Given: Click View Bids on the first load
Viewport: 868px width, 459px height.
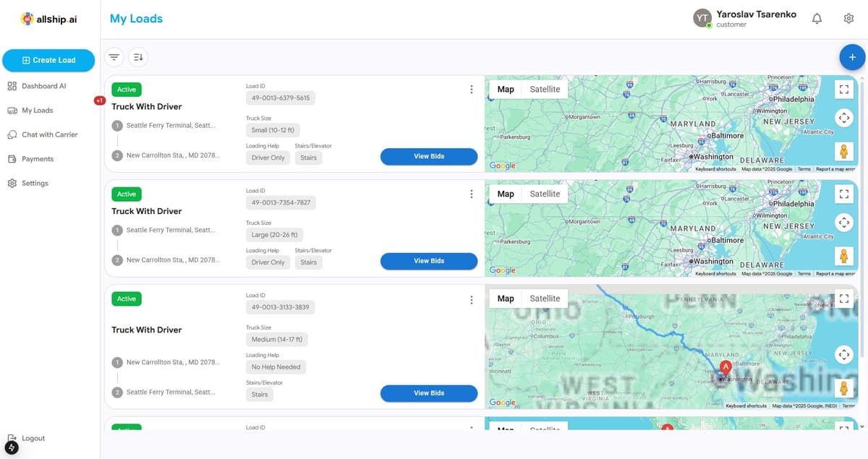Looking at the screenshot, I should tap(428, 156).
